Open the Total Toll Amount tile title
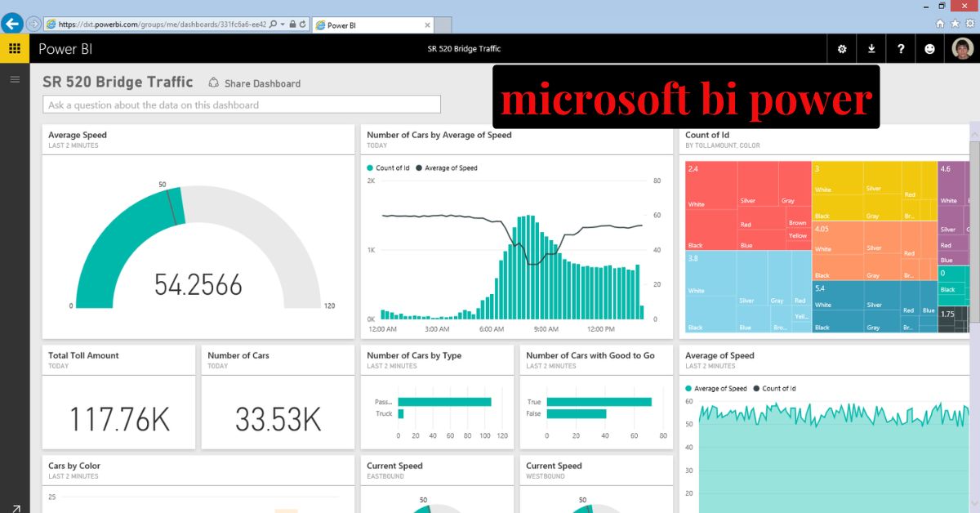The image size is (980, 513). tap(83, 355)
